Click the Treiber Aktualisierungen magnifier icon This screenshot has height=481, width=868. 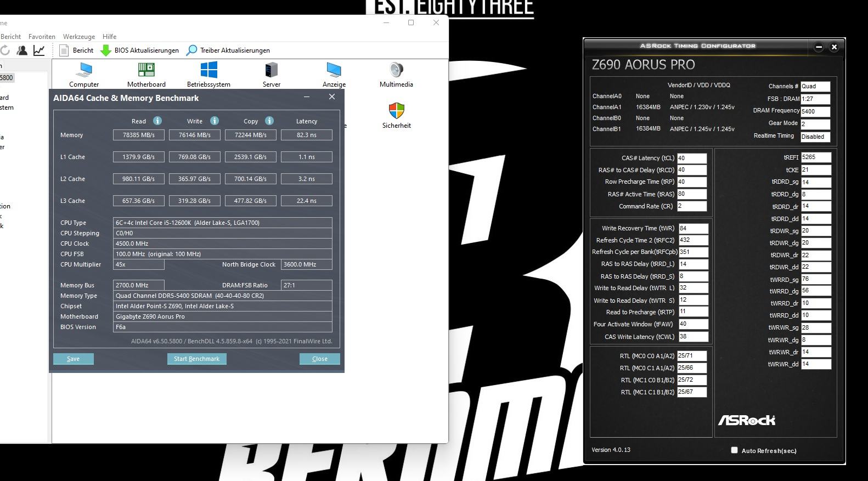click(191, 50)
